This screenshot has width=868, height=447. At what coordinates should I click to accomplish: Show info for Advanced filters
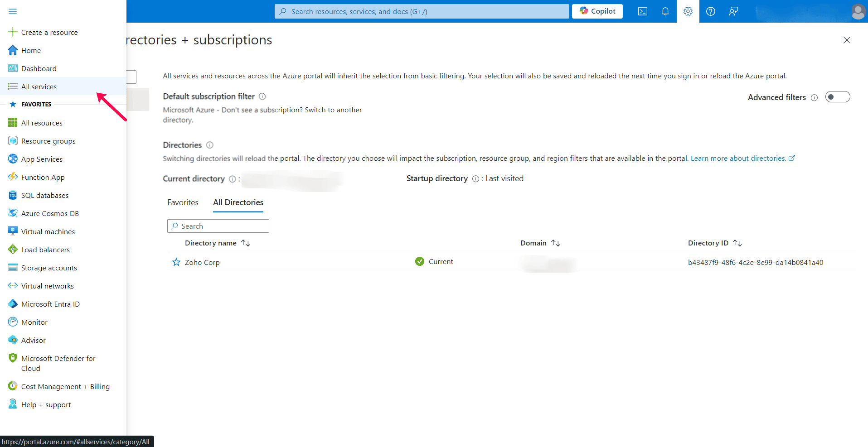coord(815,98)
